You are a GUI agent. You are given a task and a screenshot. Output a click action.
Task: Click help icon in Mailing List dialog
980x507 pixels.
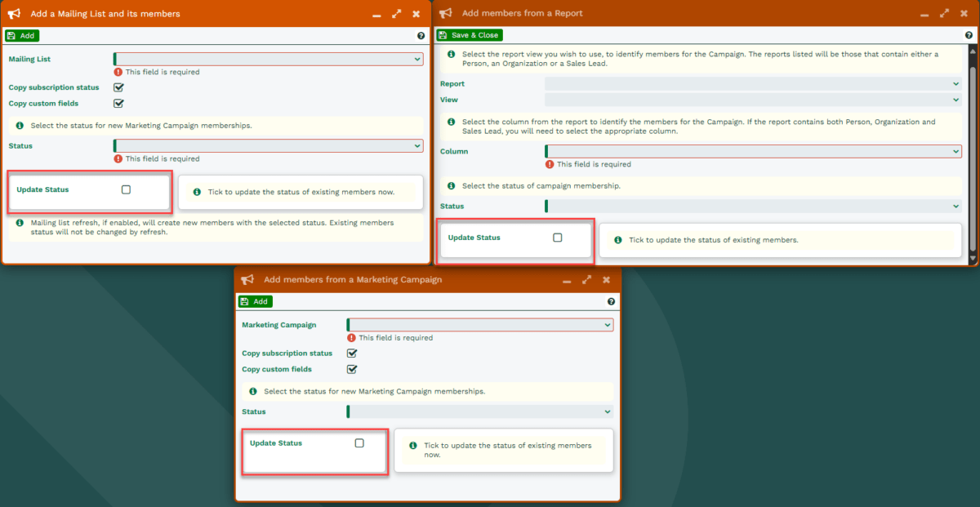pos(421,36)
